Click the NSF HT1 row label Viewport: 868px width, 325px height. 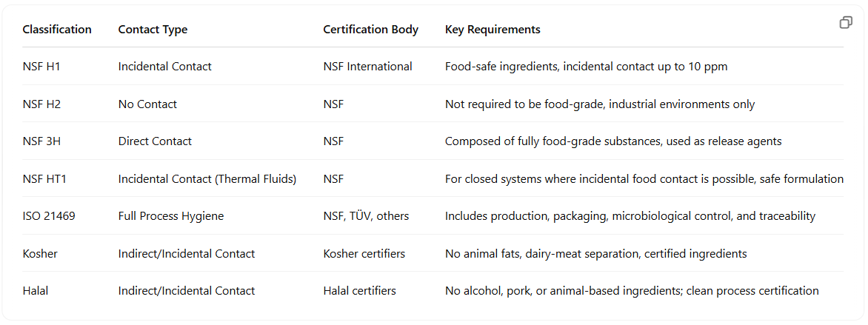pyautogui.click(x=45, y=179)
